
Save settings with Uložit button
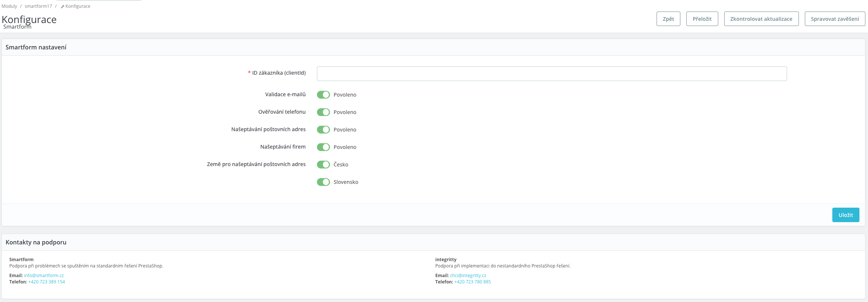pos(845,215)
